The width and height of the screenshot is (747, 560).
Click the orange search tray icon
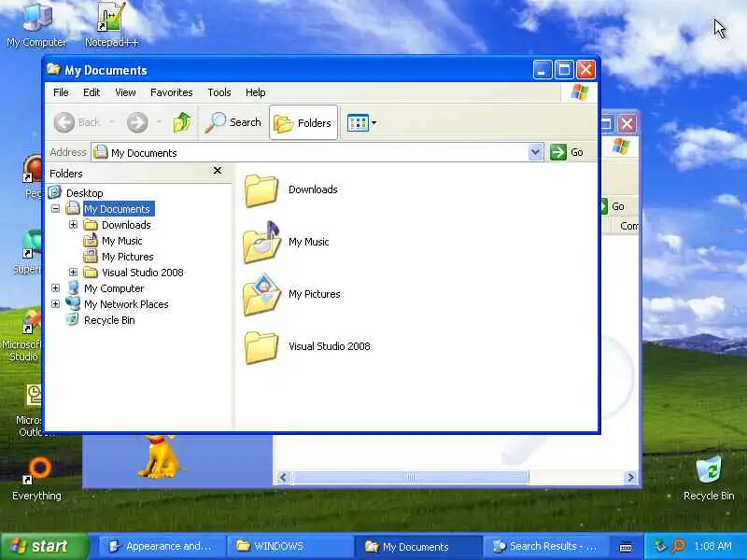[679, 546]
